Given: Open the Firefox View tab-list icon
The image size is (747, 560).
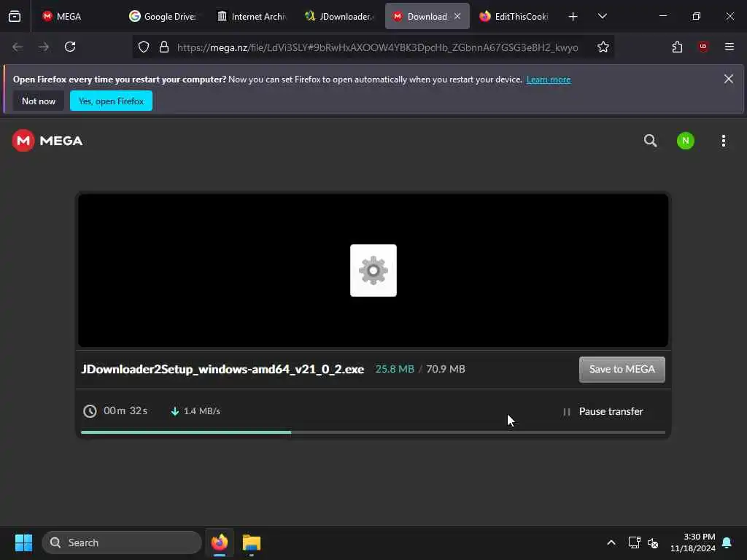Looking at the screenshot, I should (15, 17).
